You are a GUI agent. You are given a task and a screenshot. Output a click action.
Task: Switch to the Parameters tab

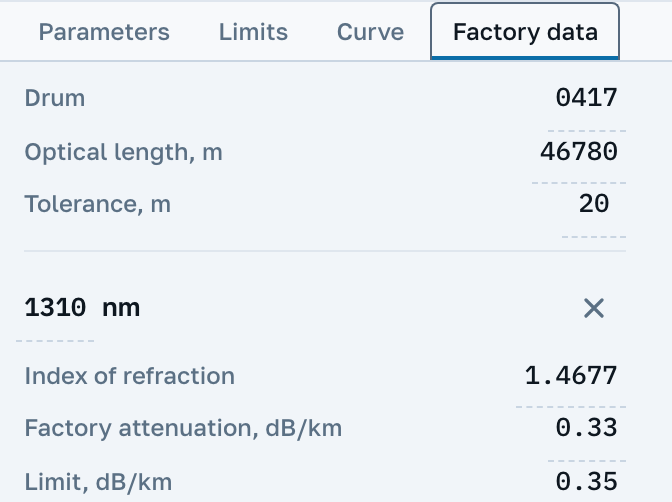(104, 32)
